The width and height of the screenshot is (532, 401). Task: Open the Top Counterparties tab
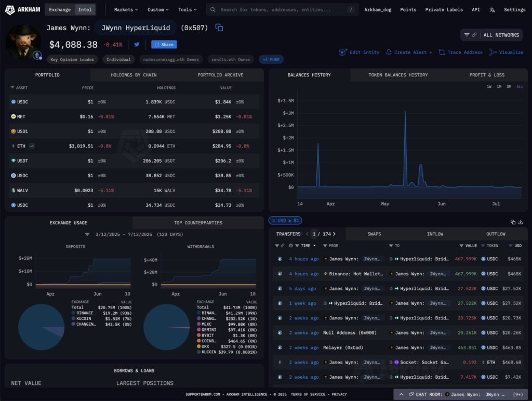pos(198,223)
